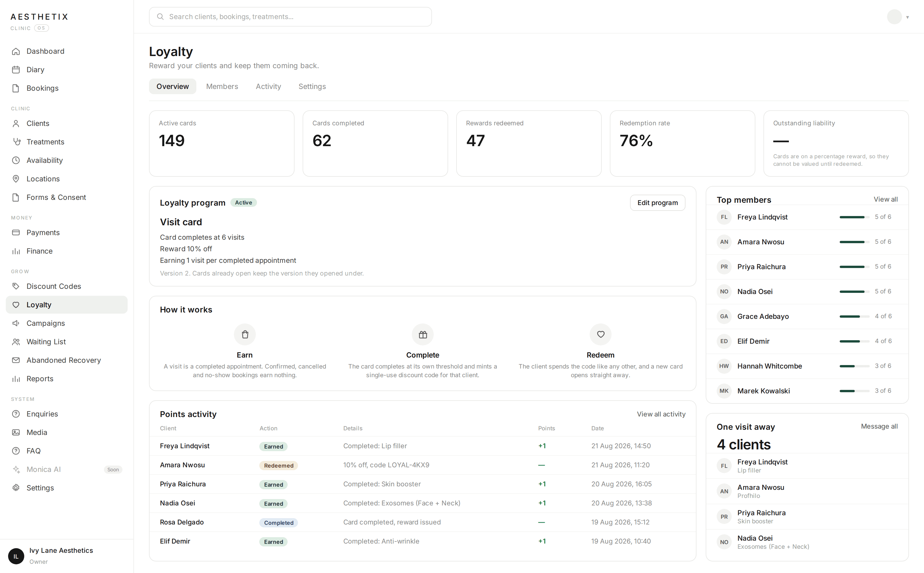924x573 pixels.
Task: Click the FAQ sidebar item
Action: coord(67,451)
